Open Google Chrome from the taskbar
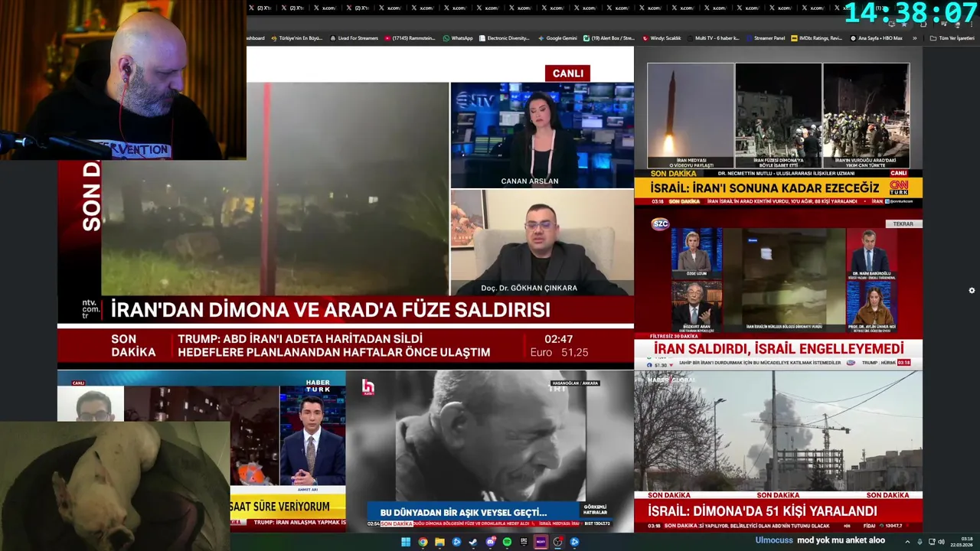 pos(423,542)
